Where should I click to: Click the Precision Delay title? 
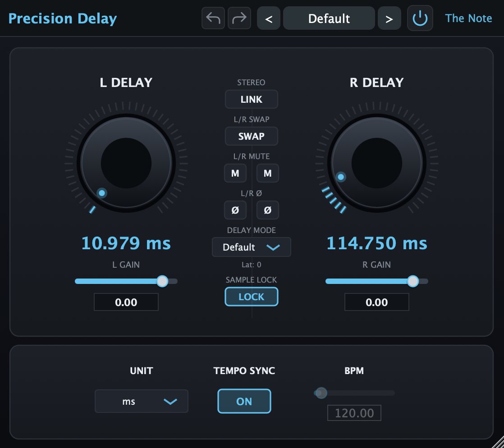click(x=63, y=18)
